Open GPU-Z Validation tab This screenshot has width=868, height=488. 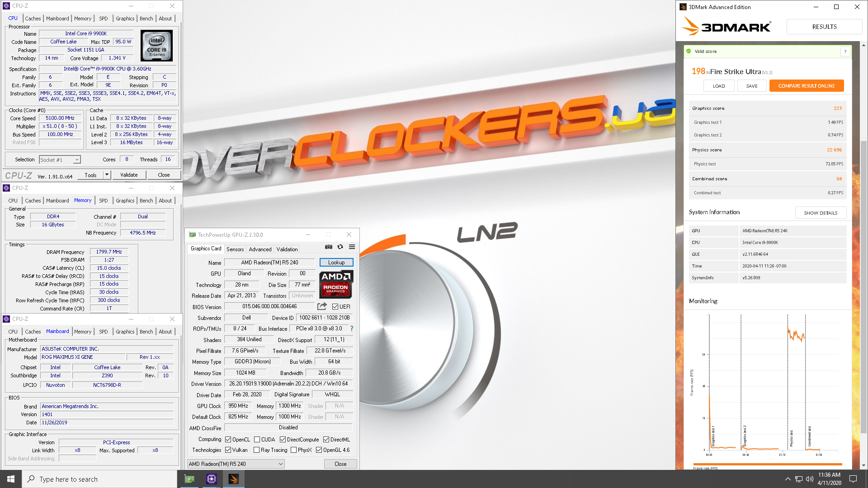click(287, 249)
